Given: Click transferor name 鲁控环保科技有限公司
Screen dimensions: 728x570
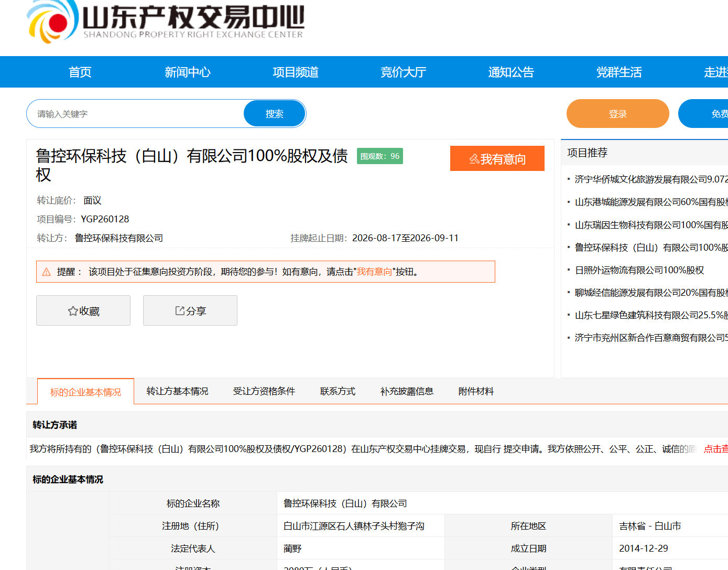Looking at the screenshot, I should pyautogui.click(x=119, y=238).
